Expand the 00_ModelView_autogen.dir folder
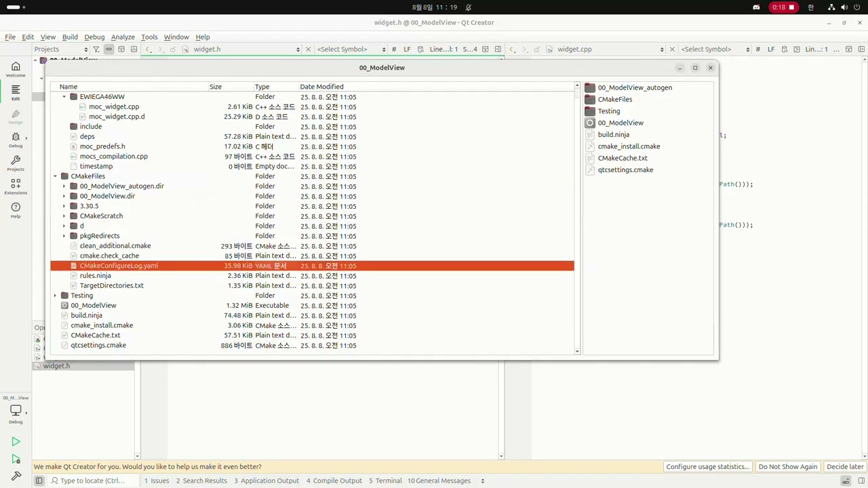This screenshot has width=868, height=488. [x=64, y=186]
